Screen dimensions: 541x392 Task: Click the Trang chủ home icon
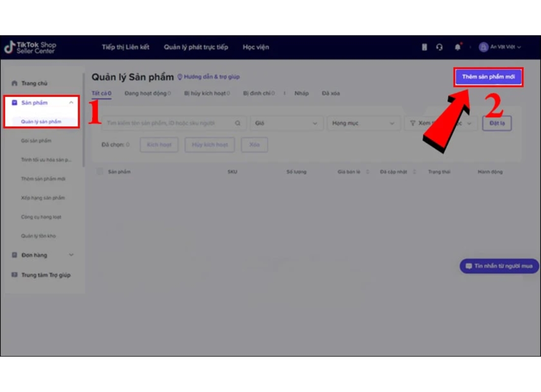14,84
